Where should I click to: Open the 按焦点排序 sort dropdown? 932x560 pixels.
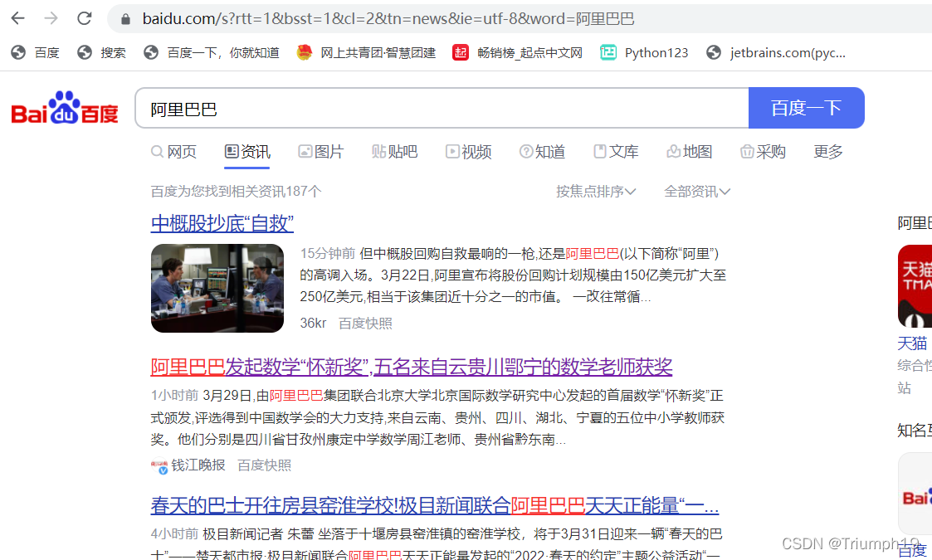(596, 191)
